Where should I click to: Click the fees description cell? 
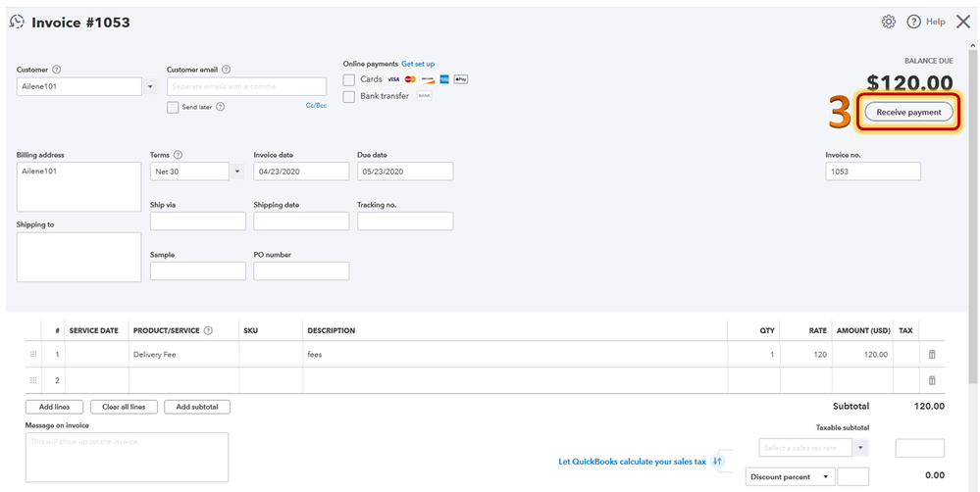[515, 354]
